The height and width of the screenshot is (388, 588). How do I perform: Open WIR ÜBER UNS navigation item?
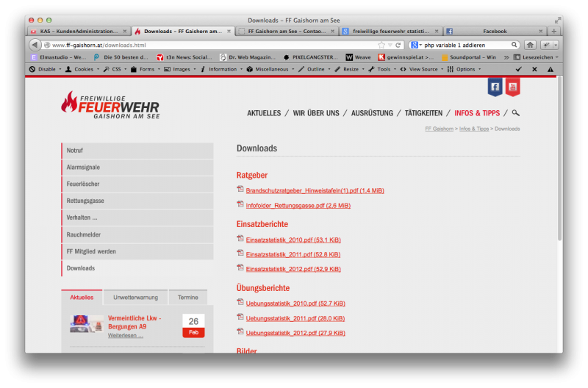coord(316,113)
